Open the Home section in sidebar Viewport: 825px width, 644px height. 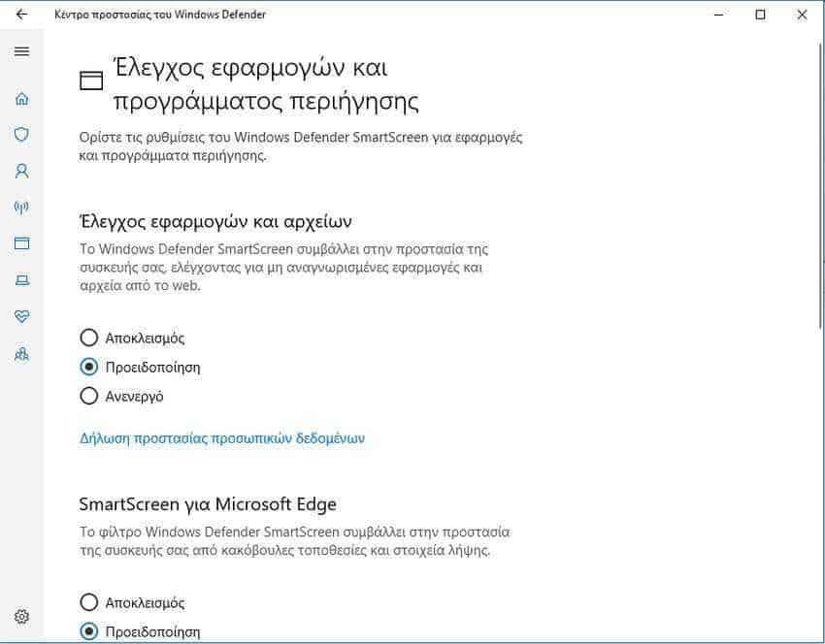coord(21,98)
